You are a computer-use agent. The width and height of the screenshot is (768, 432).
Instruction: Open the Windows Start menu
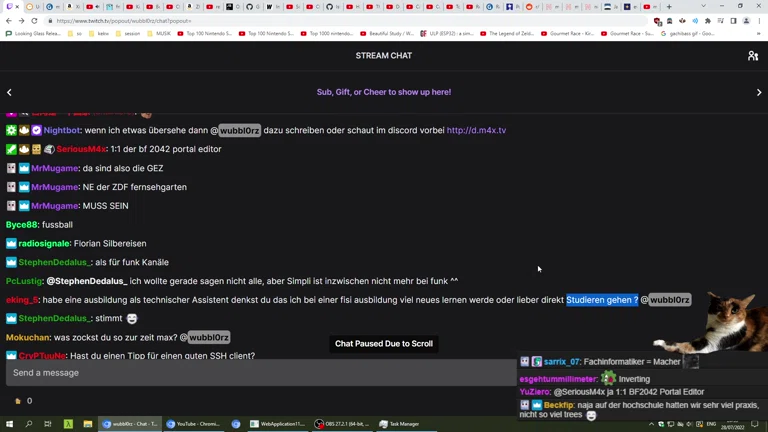pyautogui.click(x=9, y=424)
